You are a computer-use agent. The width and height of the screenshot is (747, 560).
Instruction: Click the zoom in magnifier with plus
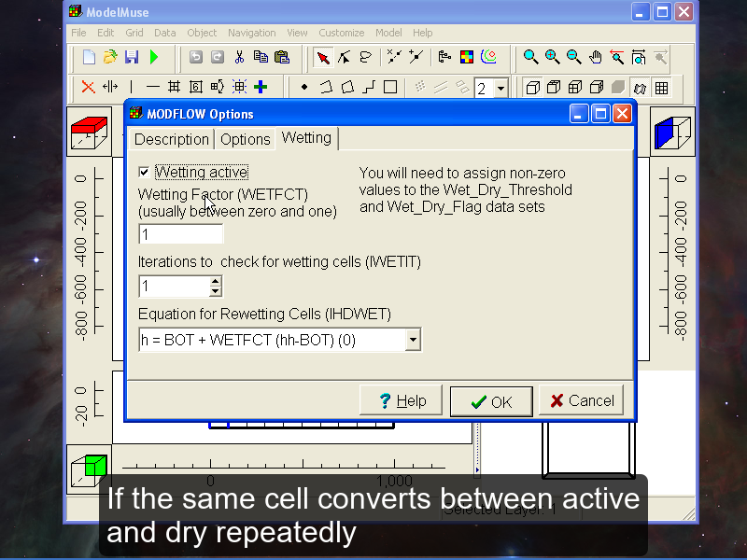point(552,57)
